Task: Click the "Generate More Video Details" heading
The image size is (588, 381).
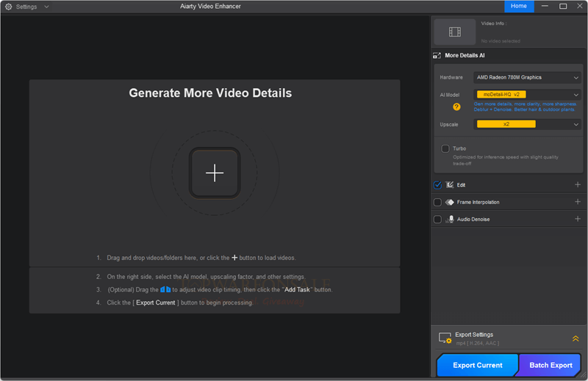Action: 210,93
